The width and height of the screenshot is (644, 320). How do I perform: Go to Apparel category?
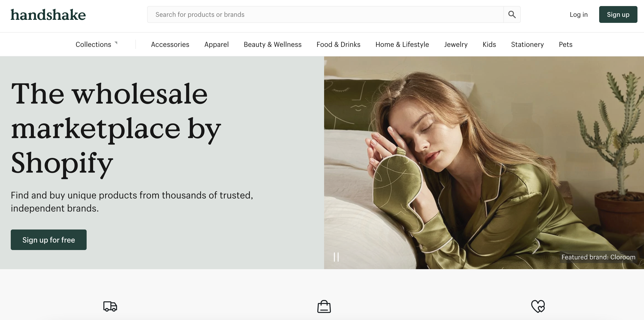click(x=216, y=44)
